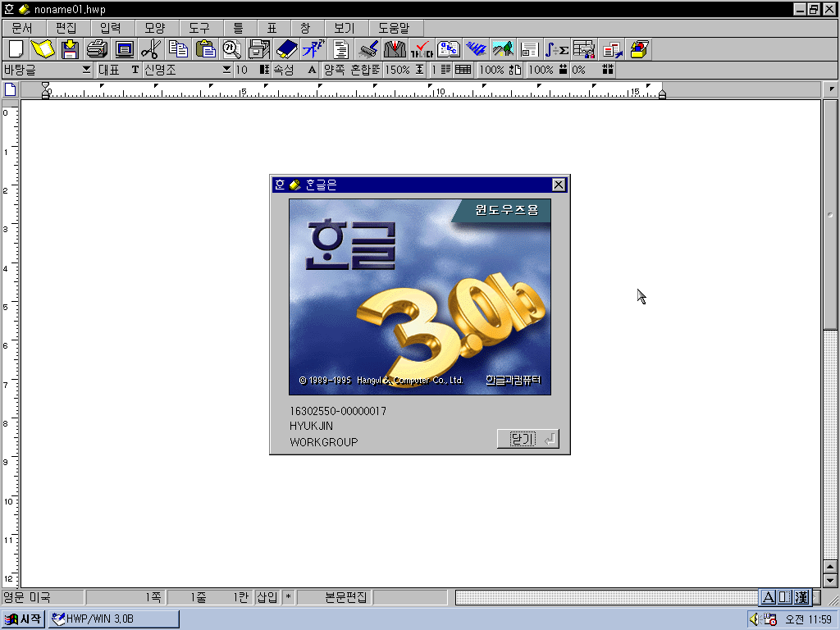This screenshot has height=630, width=840.
Task: Click the speaker volume tray icon
Action: 754,619
